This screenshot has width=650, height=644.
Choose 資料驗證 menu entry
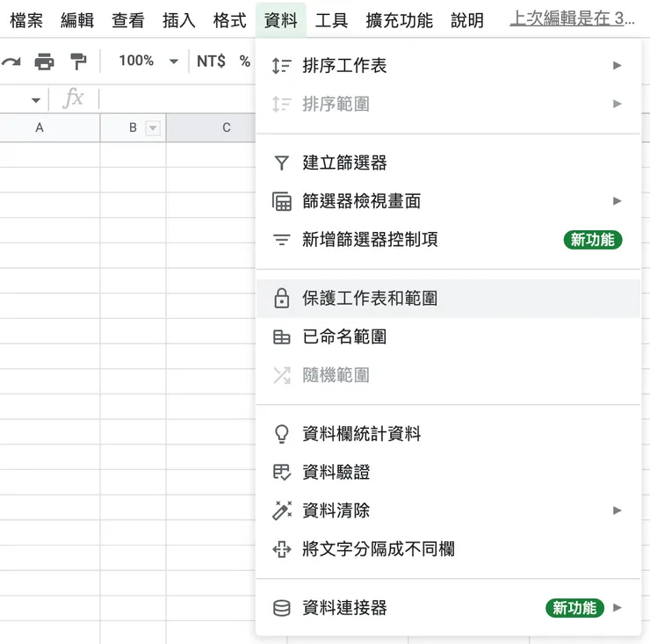pyautogui.click(x=448, y=473)
